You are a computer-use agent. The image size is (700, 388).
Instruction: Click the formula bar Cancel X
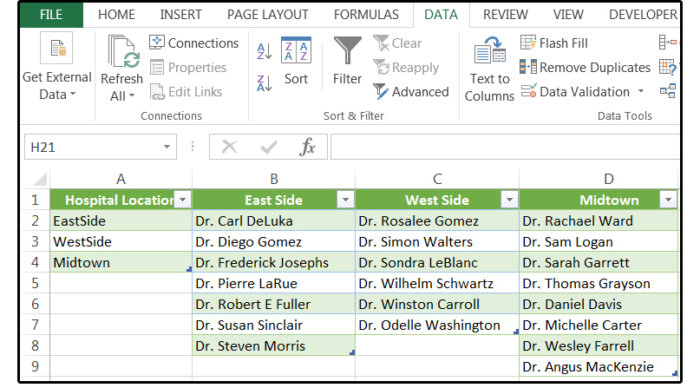(229, 146)
